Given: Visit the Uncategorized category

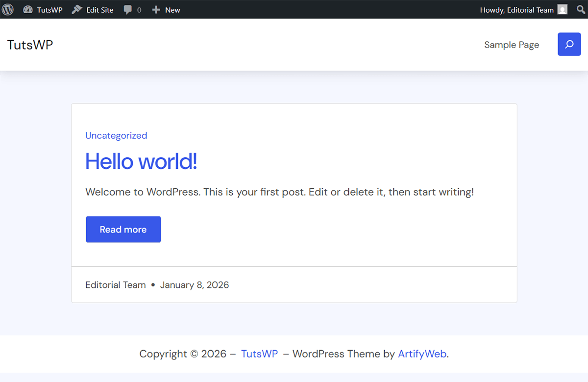Looking at the screenshot, I should pyautogui.click(x=116, y=135).
